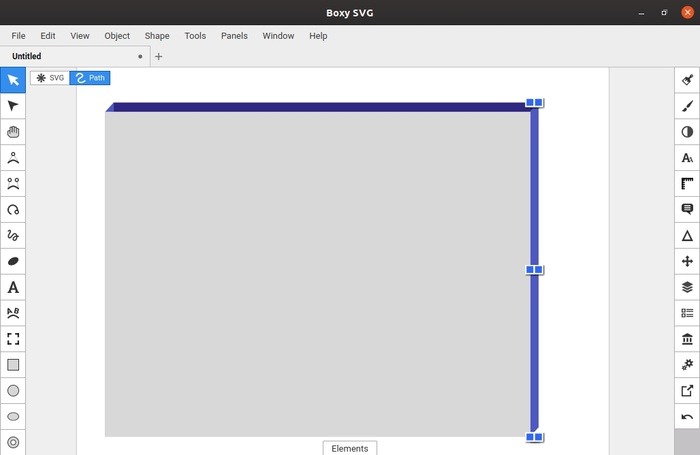Select the Transform arrow tool
The width and height of the screenshot is (700, 455).
(x=13, y=80)
